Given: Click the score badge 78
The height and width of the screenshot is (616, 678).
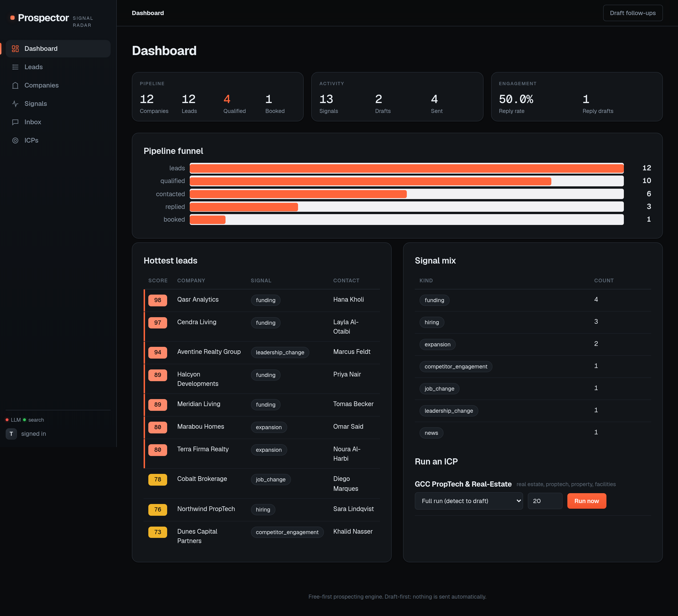Looking at the screenshot, I should (158, 480).
